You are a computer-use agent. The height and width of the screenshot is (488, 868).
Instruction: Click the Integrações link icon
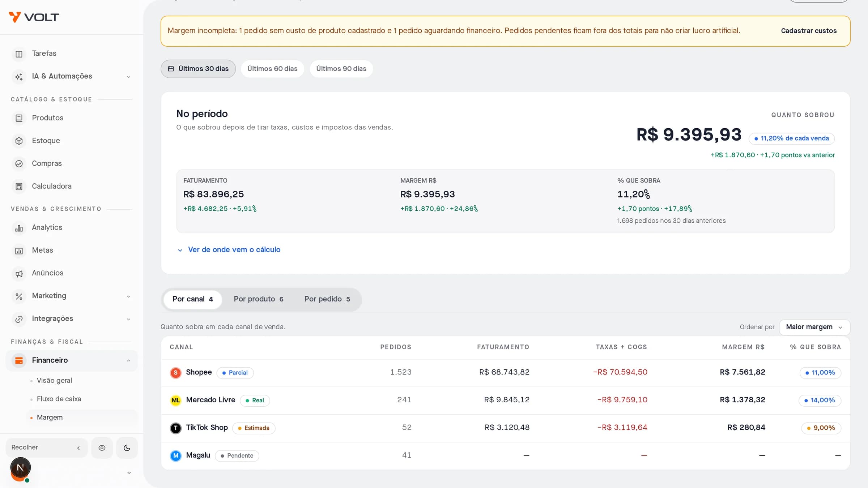pyautogui.click(x=19, y=319)
